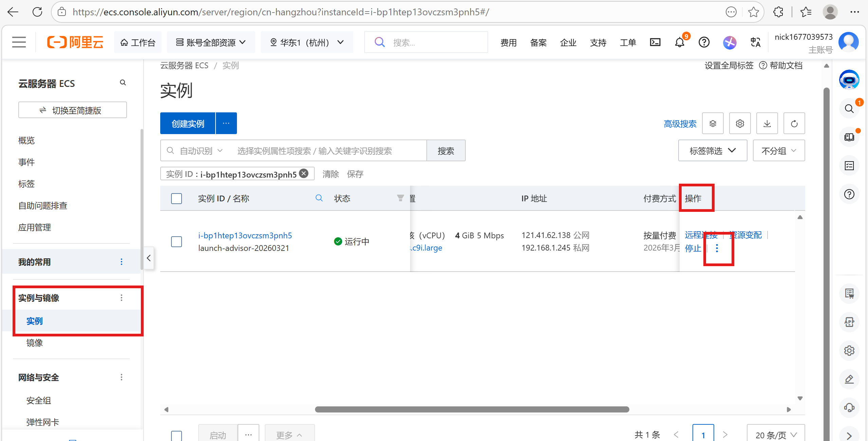Screen dimensions: 868x441
Task: Open 镜像 in the sidebar
Action: (x=35, y=343)
